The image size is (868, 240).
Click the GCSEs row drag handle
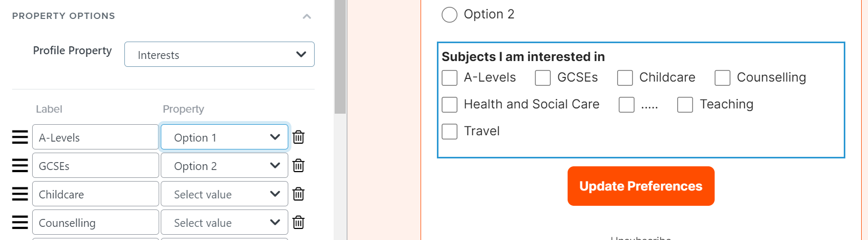point(20,166)
